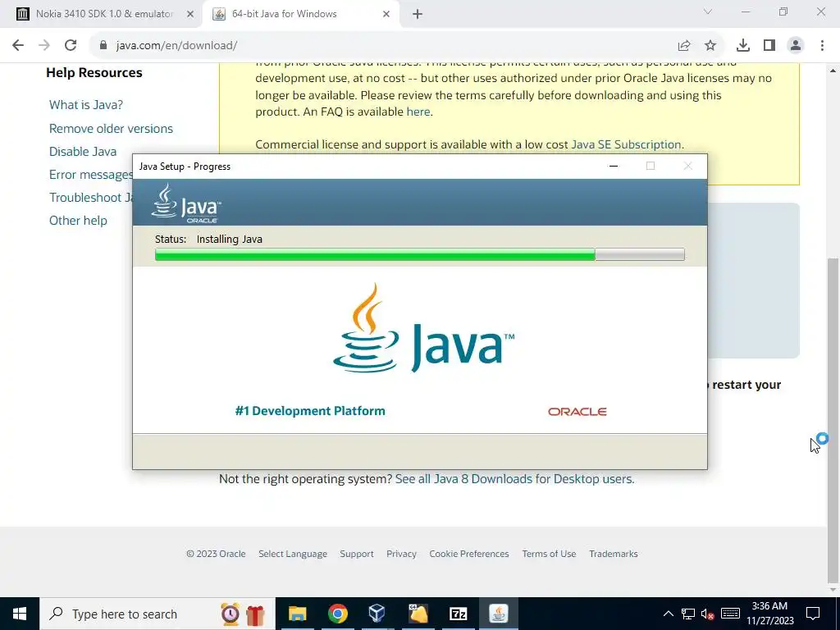This screenshot has width=840, height=630.
Task: Close the Nokia 3410 SDK tab
Action: [x=190, y=15]
